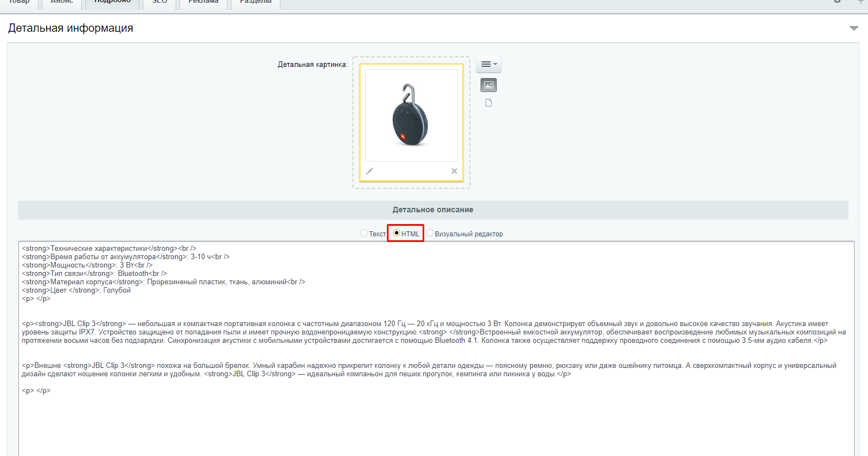Screen dimensions: 868x456
Task: Click the Детальное описание section header
Action: tap(433, 210)
